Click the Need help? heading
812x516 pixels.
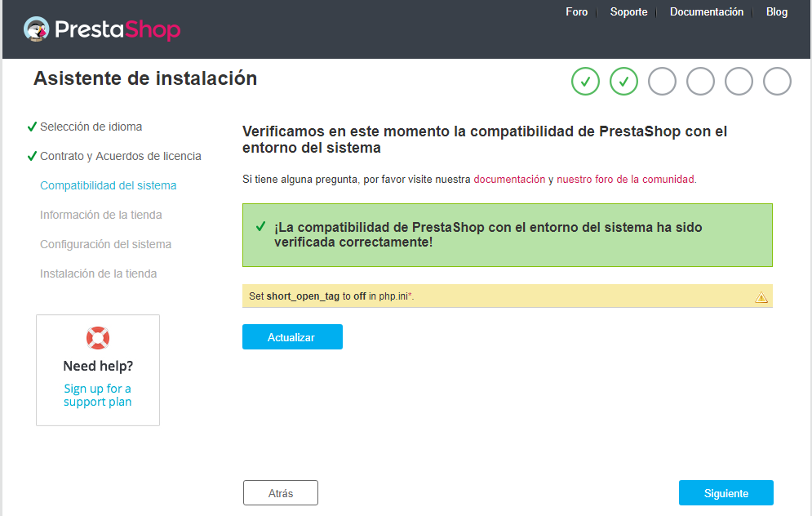point(98,366)
